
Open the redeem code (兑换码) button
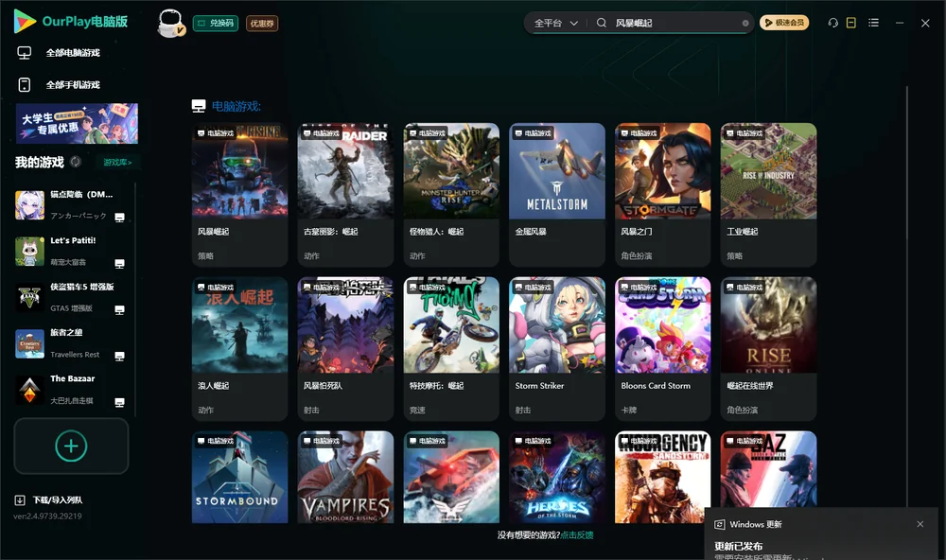point(216,24)
